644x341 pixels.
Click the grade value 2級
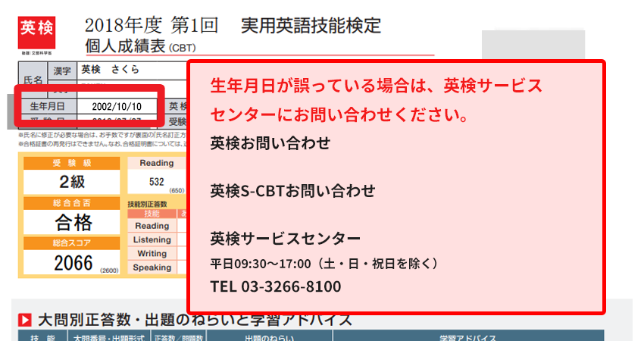(x=72, y=182)
